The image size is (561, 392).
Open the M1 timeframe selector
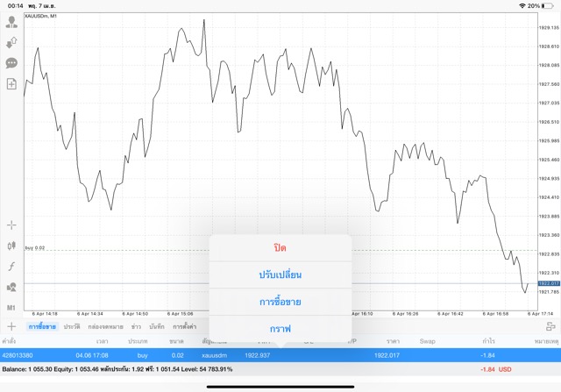pyautogui.click(x=11, y=308)
